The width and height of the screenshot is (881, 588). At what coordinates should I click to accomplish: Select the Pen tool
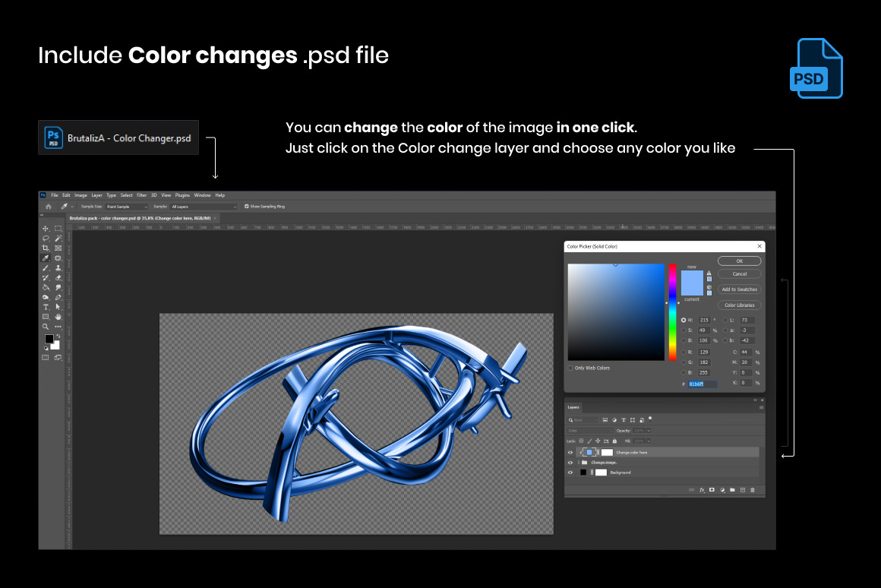tap(58, 297)
